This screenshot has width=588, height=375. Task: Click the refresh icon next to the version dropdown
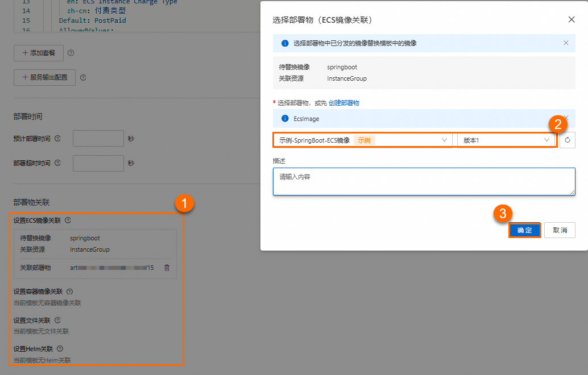coord(568,140)
